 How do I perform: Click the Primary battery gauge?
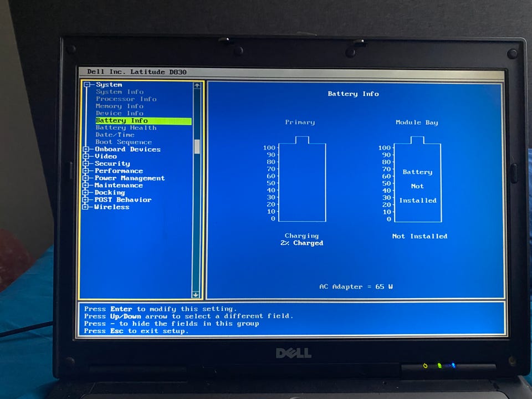(x=302, y=179)
